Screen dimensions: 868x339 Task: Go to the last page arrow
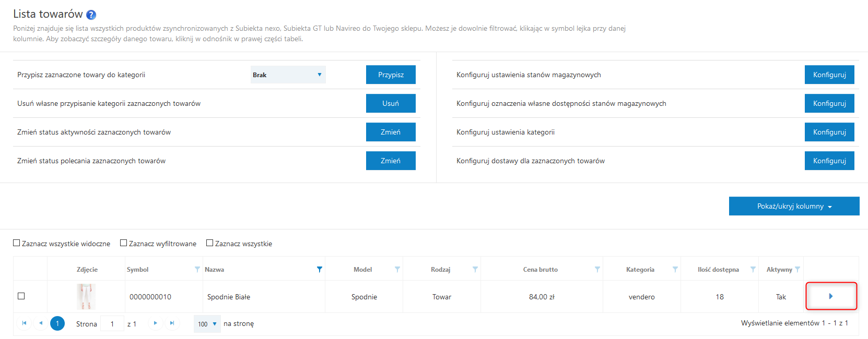point(172,323)
